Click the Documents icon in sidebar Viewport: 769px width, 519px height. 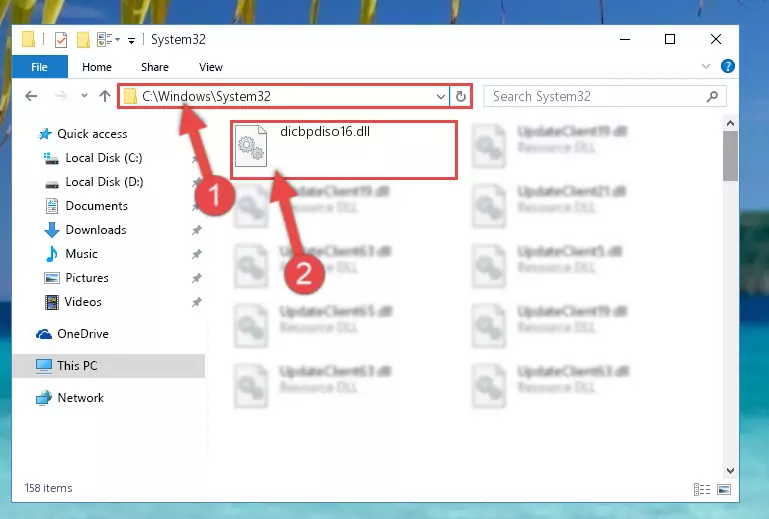coord(52,206)
